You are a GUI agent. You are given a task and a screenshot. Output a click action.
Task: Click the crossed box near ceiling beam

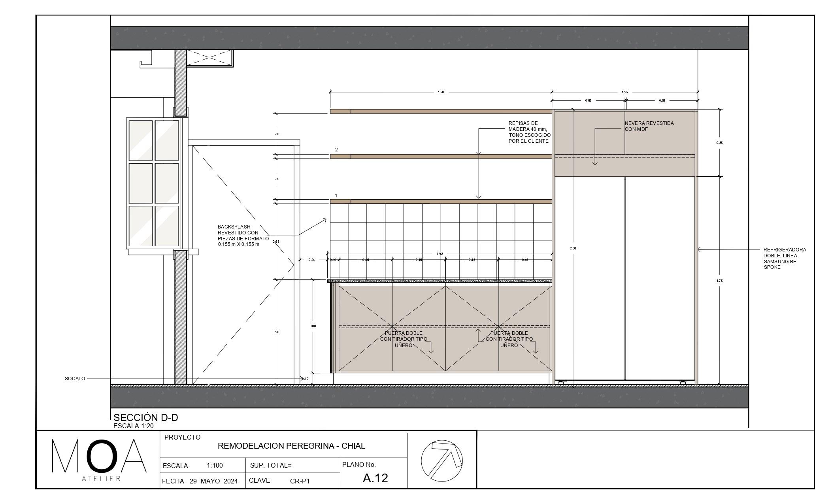point(209,58)
